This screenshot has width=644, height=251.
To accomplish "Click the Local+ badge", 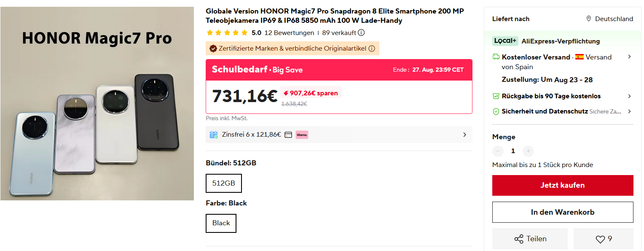I will pos(505,41).
